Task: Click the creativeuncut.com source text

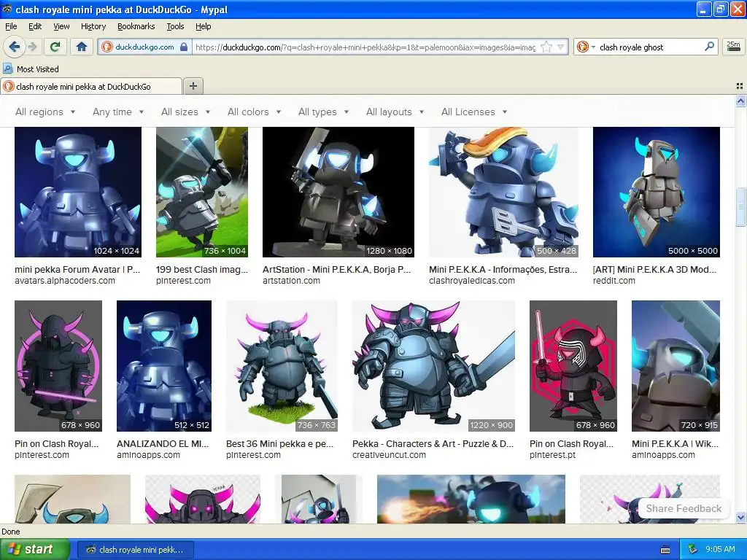Action: pos(389,455)
